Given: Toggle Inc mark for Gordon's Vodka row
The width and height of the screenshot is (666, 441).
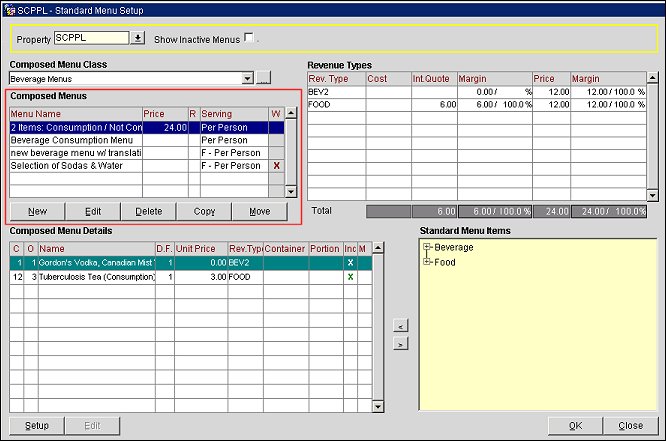Looking at the screenshot, I should [x=350, y=262].
